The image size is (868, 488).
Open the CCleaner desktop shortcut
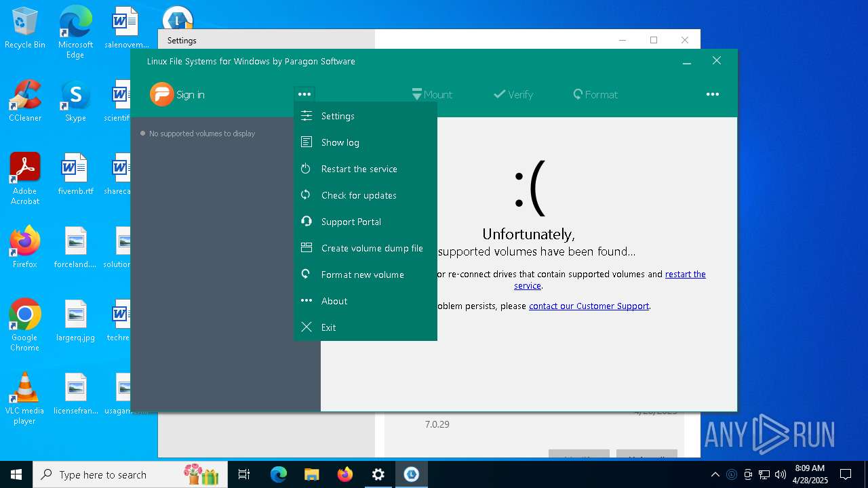[x=25, y=102]
